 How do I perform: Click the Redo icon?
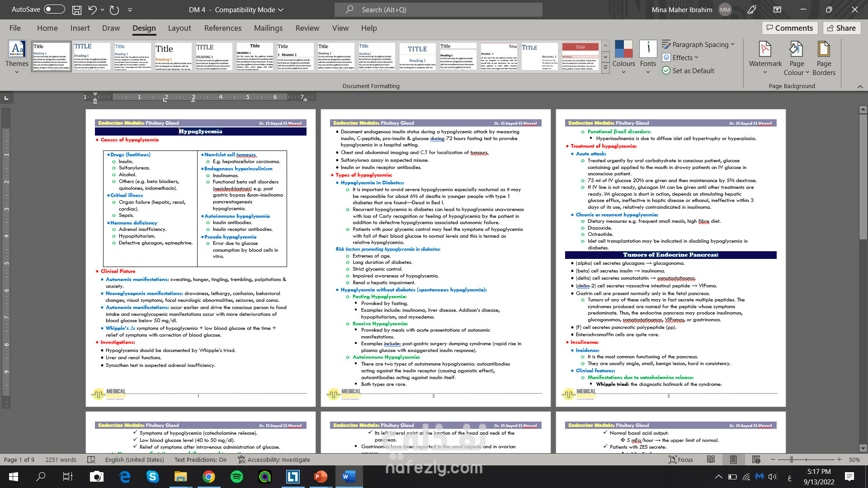tap(114, 9)
